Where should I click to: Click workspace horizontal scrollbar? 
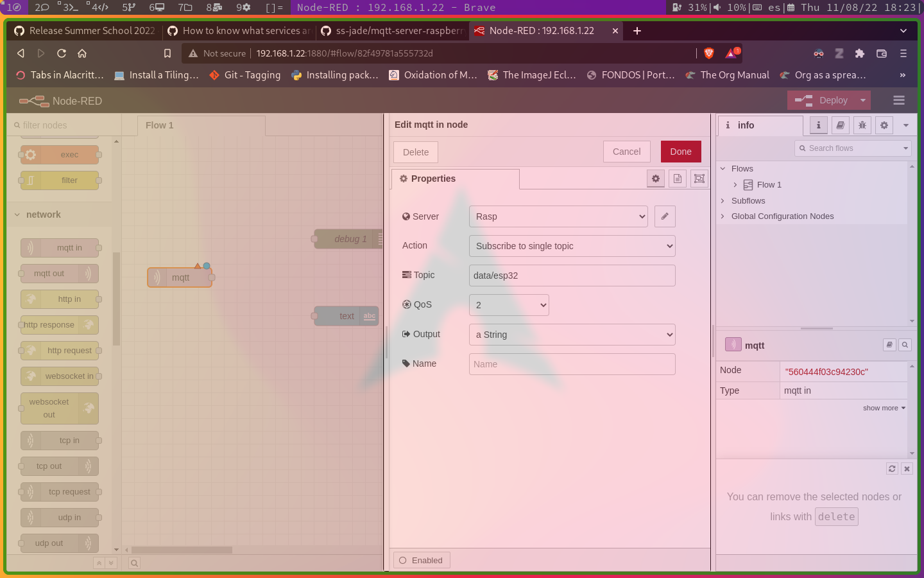click(x=182, y=550)
